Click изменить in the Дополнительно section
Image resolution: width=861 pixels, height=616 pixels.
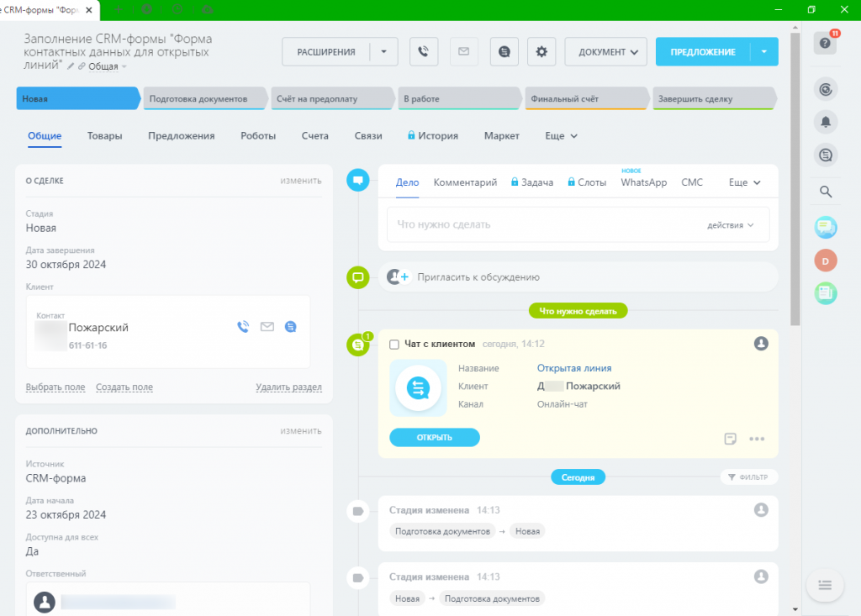point(301,431)
